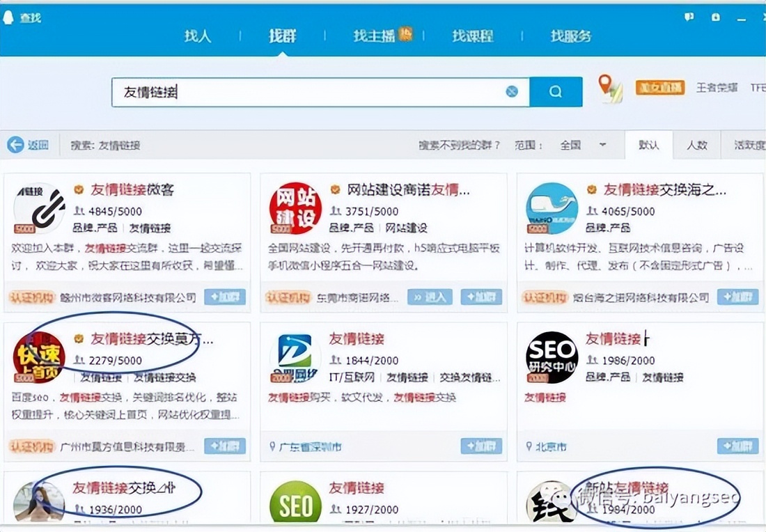Click the 美女直播 live-stream badge icon

[x=659, y=87]
